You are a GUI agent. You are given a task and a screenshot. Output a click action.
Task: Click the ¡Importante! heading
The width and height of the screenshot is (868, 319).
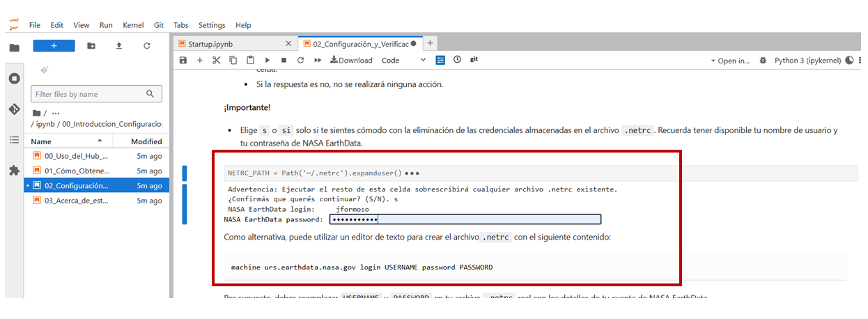247,108
